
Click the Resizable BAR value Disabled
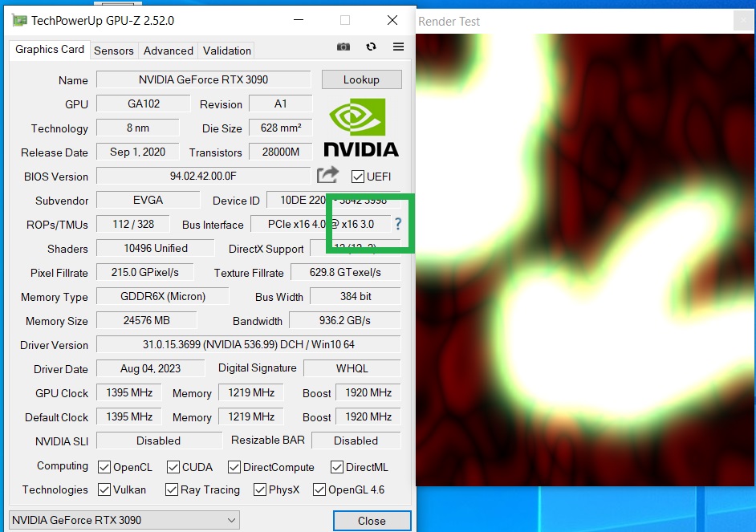(356, 441)
